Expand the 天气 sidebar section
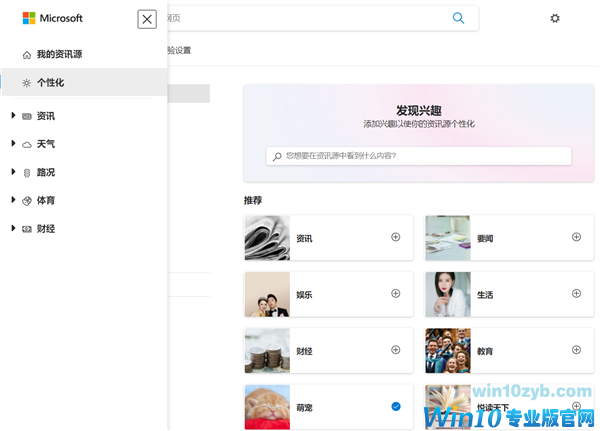This screenshot has width=600, height=431. coord(14,144)
